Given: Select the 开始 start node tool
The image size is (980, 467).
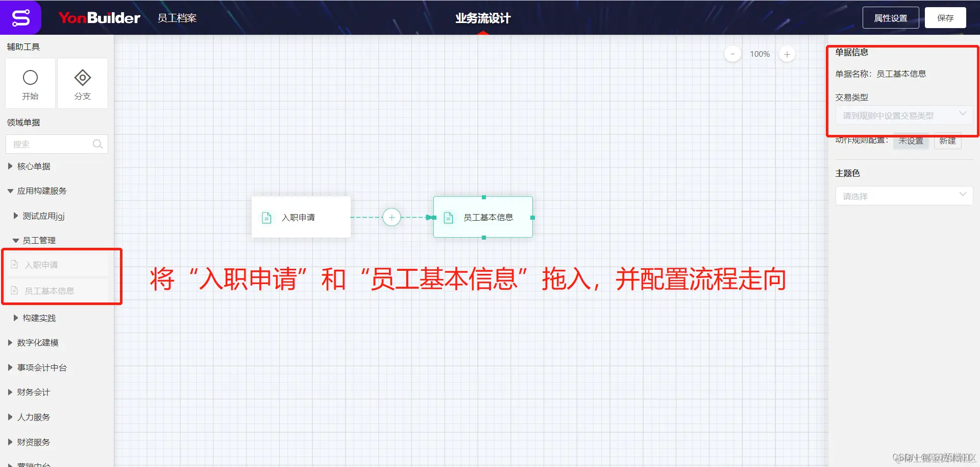Looking at the screenshot, I should [x=30, y=83].
